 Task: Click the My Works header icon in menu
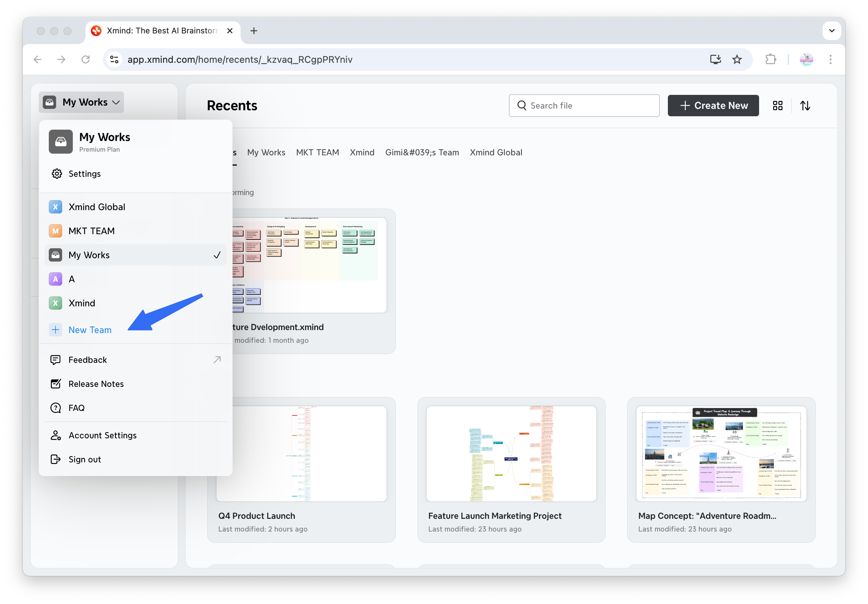[61, 142]
